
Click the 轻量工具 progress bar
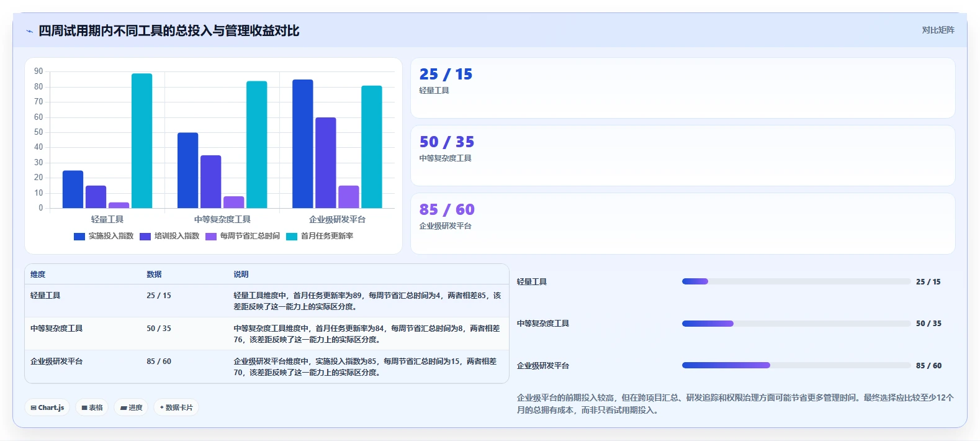pos(796,281)
